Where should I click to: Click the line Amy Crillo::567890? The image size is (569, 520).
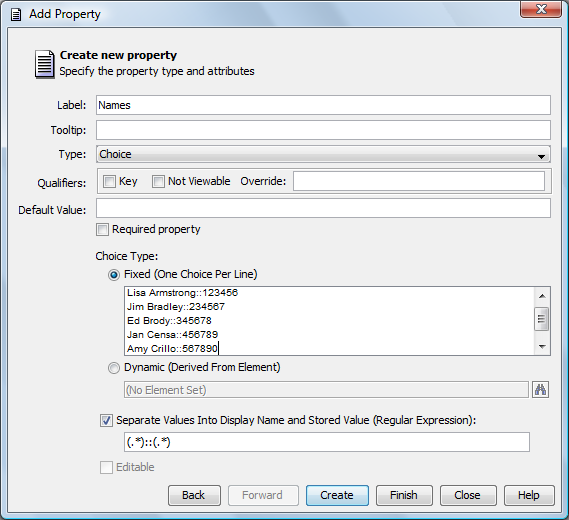tap(172, 349)
